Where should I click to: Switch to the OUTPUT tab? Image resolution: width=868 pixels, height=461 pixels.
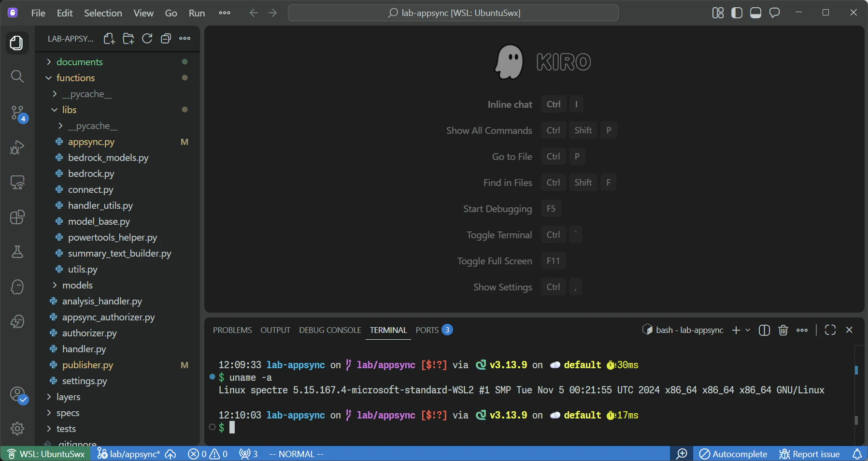(275, 330)
